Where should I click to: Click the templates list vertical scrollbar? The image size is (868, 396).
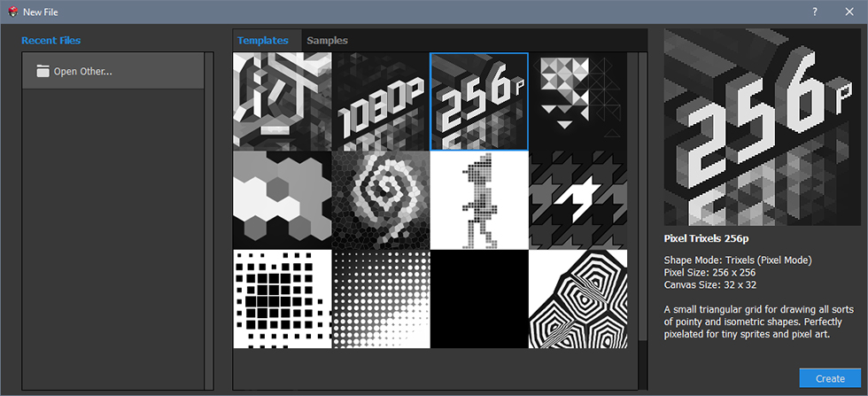point(642,197)
